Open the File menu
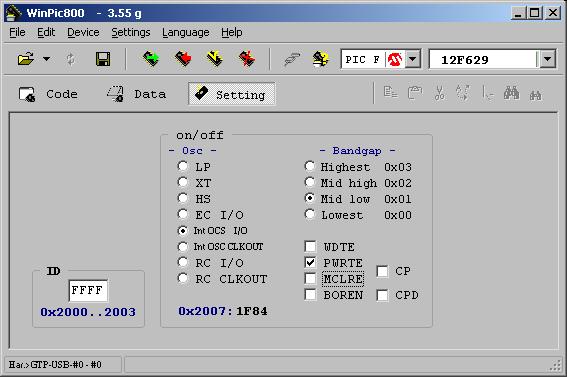 [x=17, y=33]
